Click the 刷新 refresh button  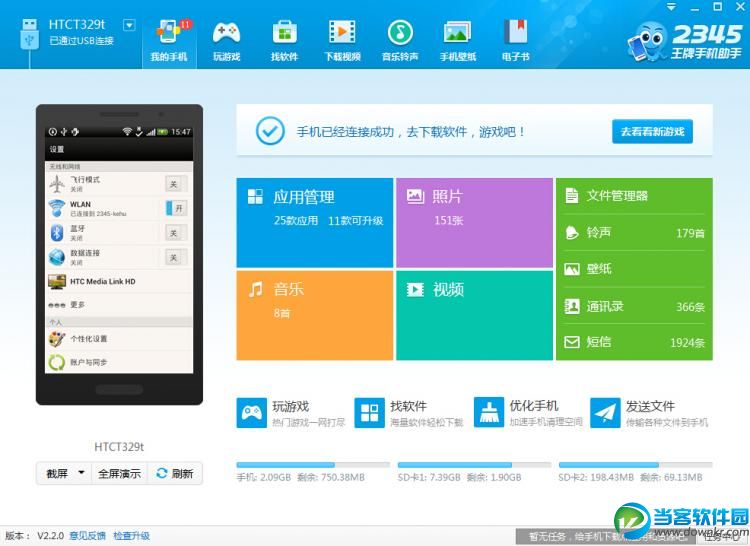(175, 474)
